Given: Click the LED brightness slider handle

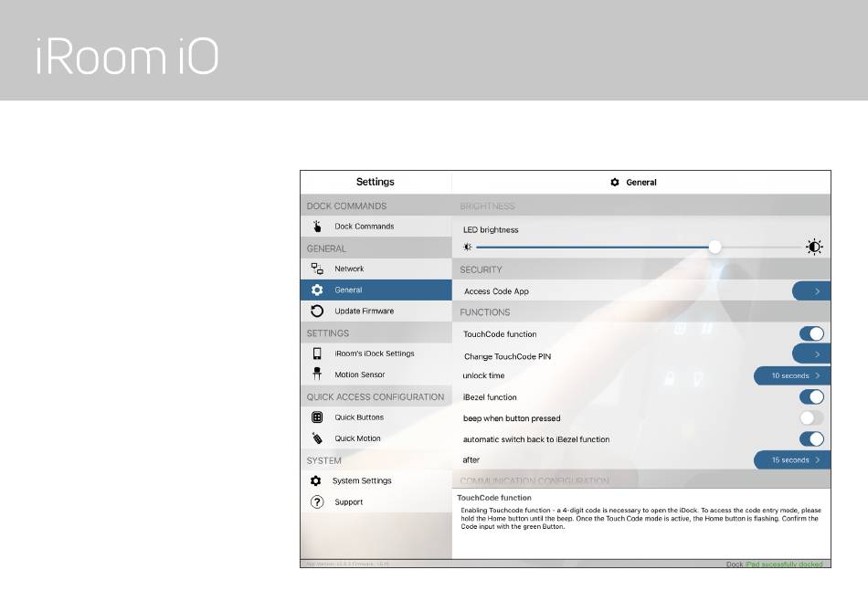Looking at the screenshot, I should pyautogui.click(x=715, y=247).
